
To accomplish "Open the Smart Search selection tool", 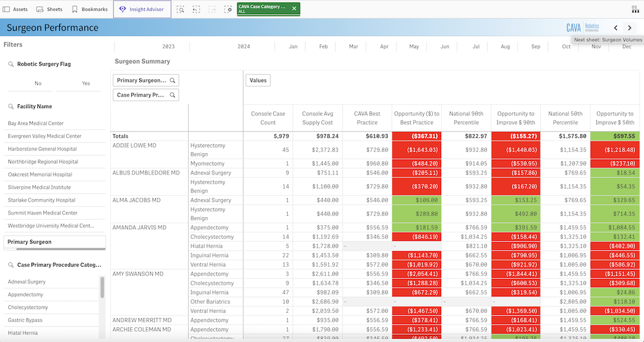I will (x=180, y=9).
